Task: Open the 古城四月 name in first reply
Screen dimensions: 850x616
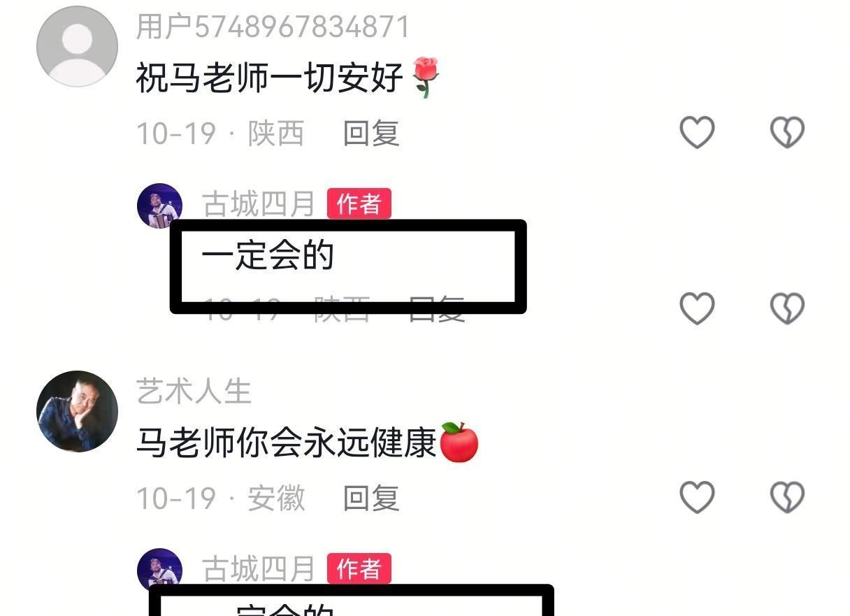Action: pyautogui.click(x=259, y=204)
